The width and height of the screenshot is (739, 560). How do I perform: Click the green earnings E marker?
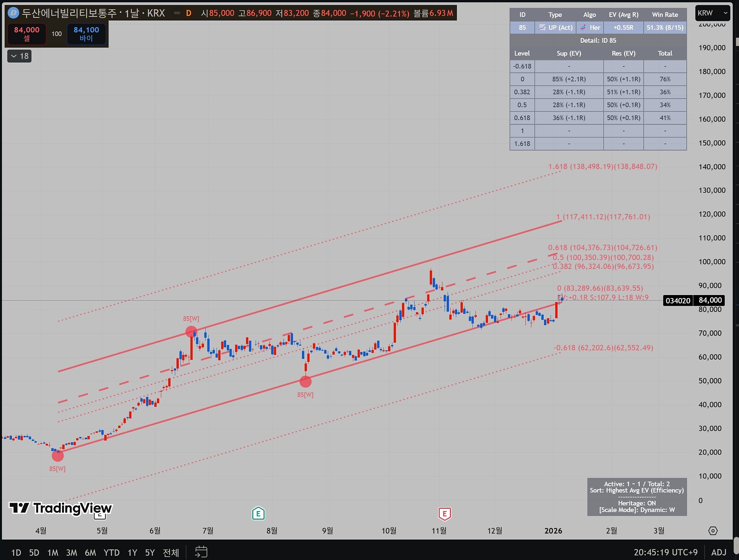coord(258,513)
